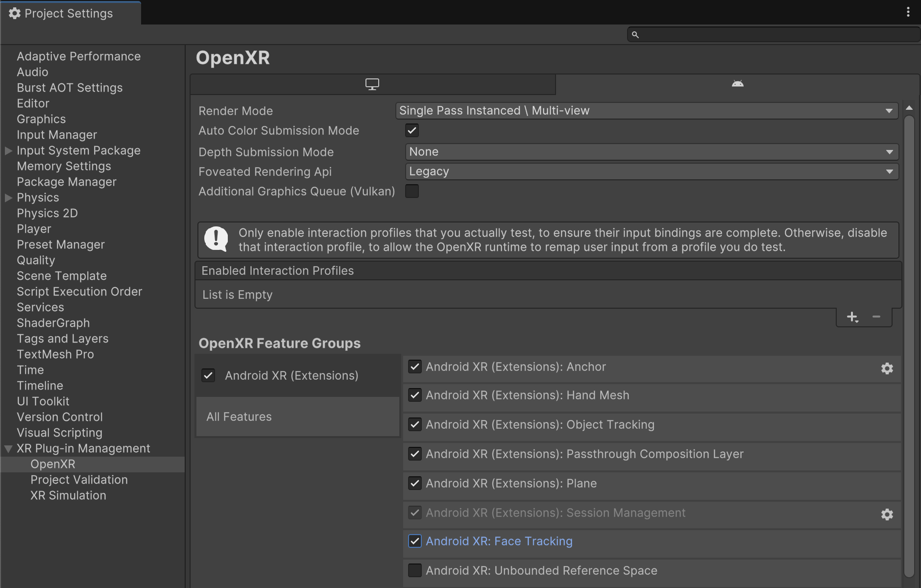Image resolution: width=921 pixels, height=588 pixels.
Task: Add an interaction profile with plus button
Action: pos(852,317)
